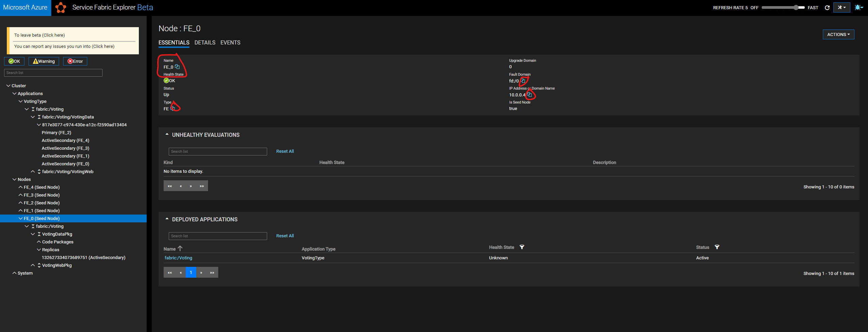
Task: Collapse the Nodes tree section
Action: [15, 179]
